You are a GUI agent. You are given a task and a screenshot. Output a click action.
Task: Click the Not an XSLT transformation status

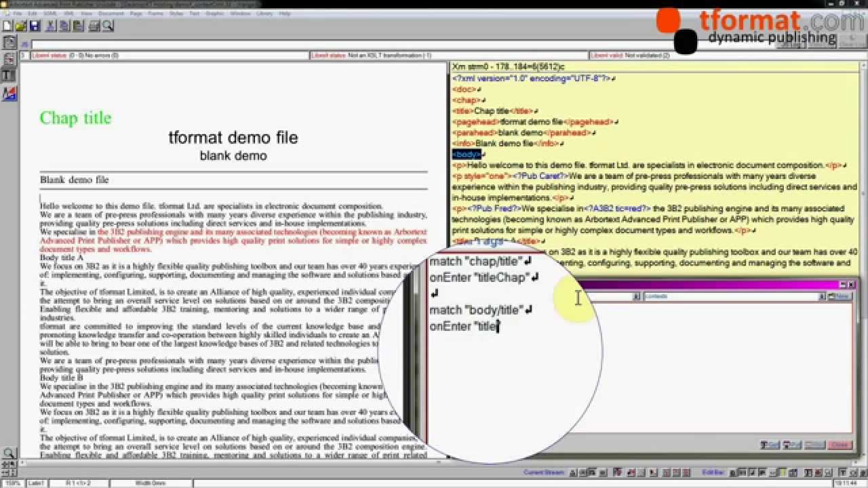click(448, 55)
